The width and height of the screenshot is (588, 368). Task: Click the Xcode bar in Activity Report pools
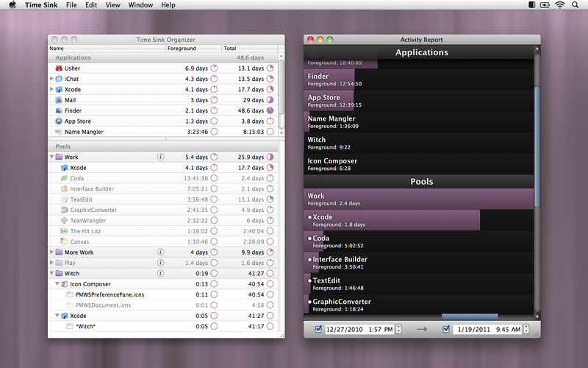[392, 221]
